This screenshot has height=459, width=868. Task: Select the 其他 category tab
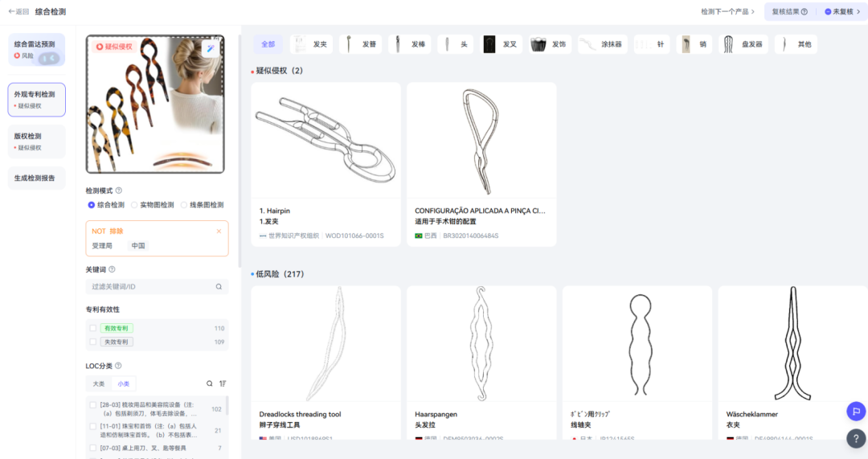pyautogui.click(x=796, y=44)
